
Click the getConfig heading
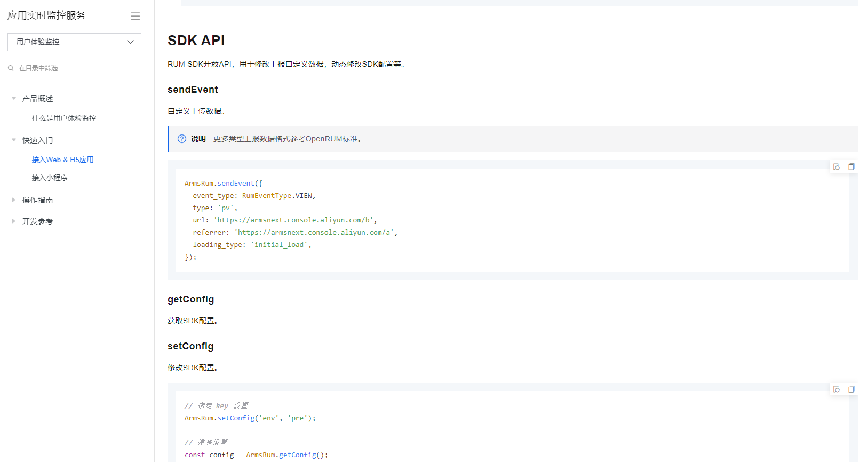(190, 299)
